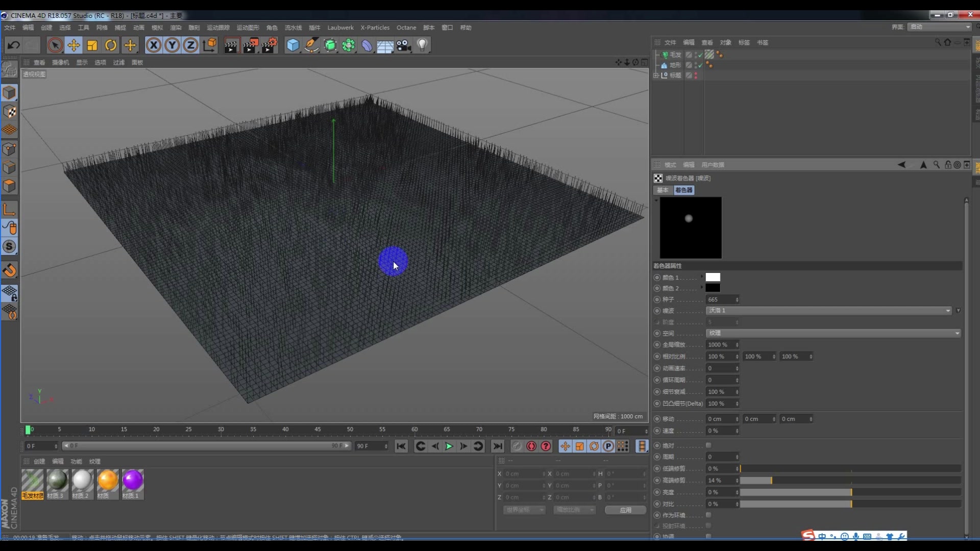The height and width of the screenshot is (551, 980).
Task: Toggle 标题 visibility dots
Action: 696,76
